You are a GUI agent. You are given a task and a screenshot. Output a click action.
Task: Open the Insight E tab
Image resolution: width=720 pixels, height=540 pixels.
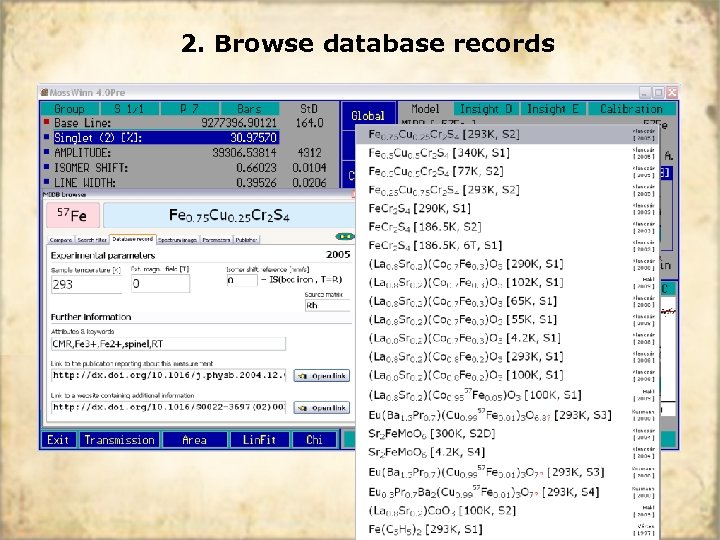coord(552,109)
